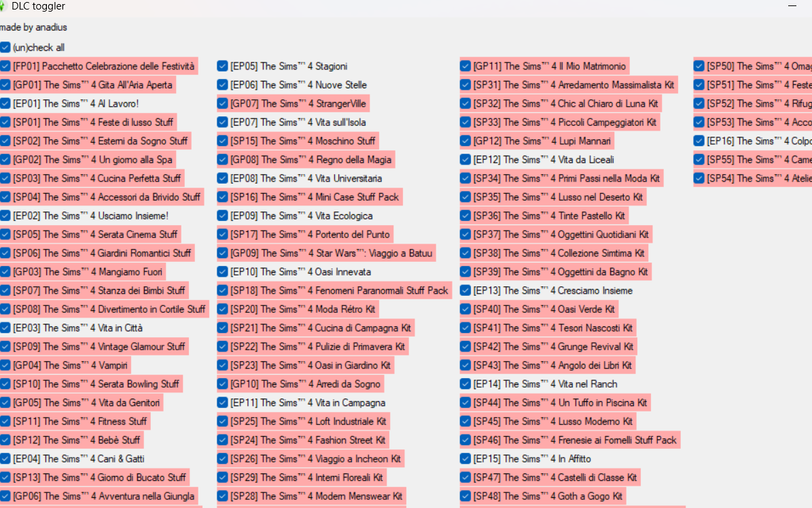Toggle EP05 Stagioni checkbox
The width and height of the screenshot is (812, 508).
(x=223, y=66)
